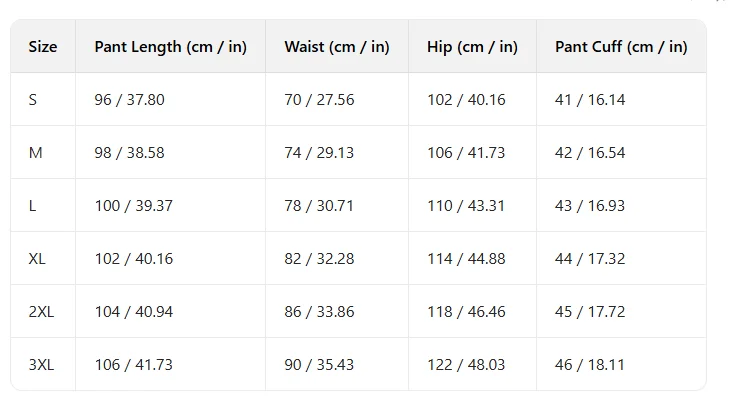This screenshot has width=733, height=409.
Task: Click the M size row label
Action: (x=36, y=153)
